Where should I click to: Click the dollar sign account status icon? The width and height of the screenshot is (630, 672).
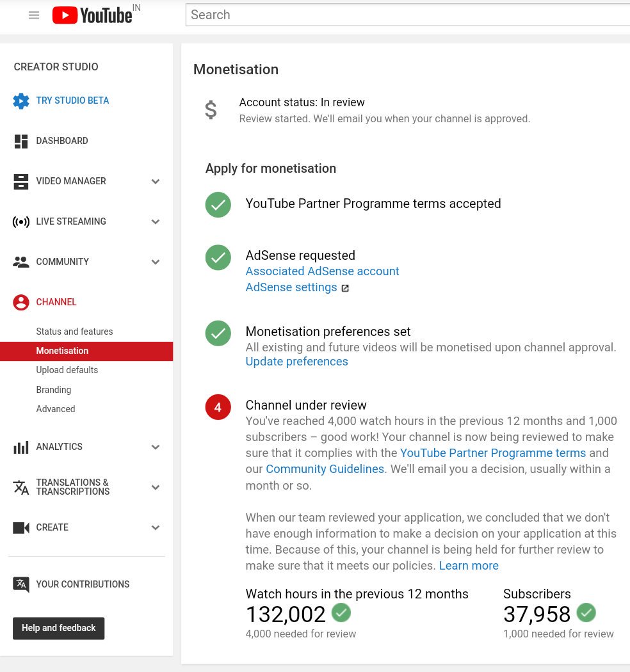pos(211,109)
